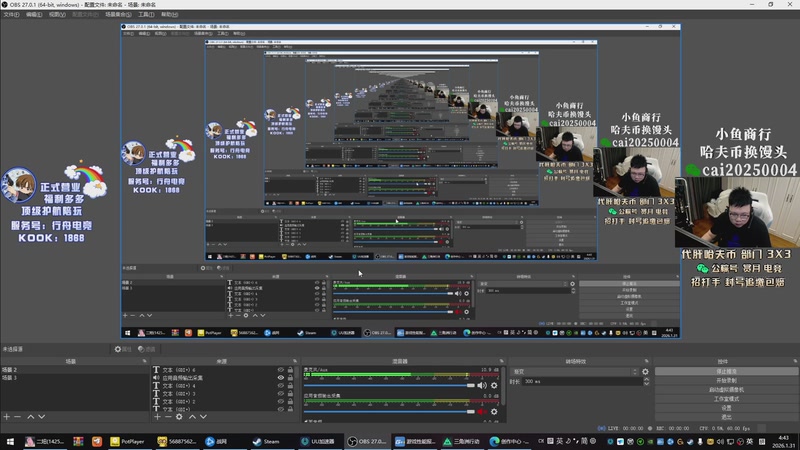Click 停止推流 to stop streaming
800x450 pixels.
[x=726, y=371]
